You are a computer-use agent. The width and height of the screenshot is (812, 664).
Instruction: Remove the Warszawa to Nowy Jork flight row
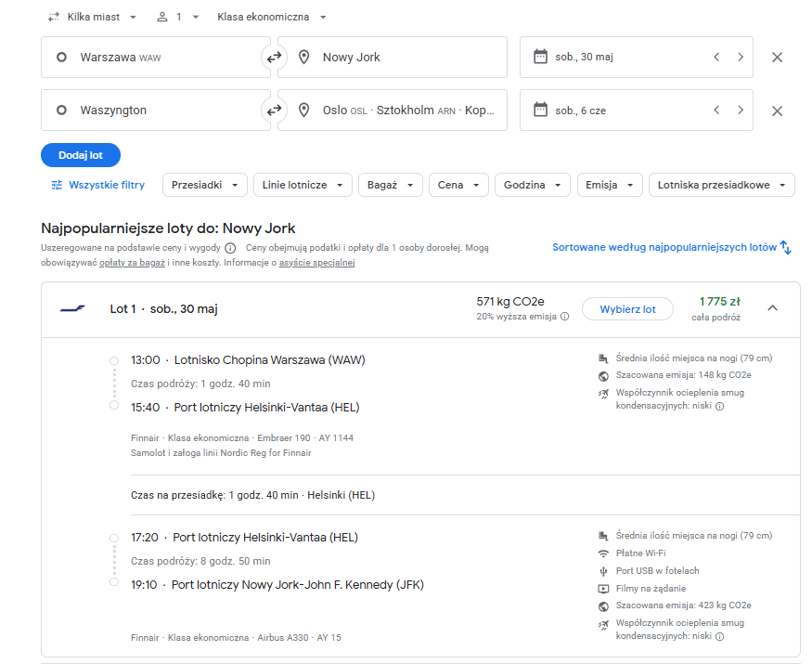(x=777, y=57)
